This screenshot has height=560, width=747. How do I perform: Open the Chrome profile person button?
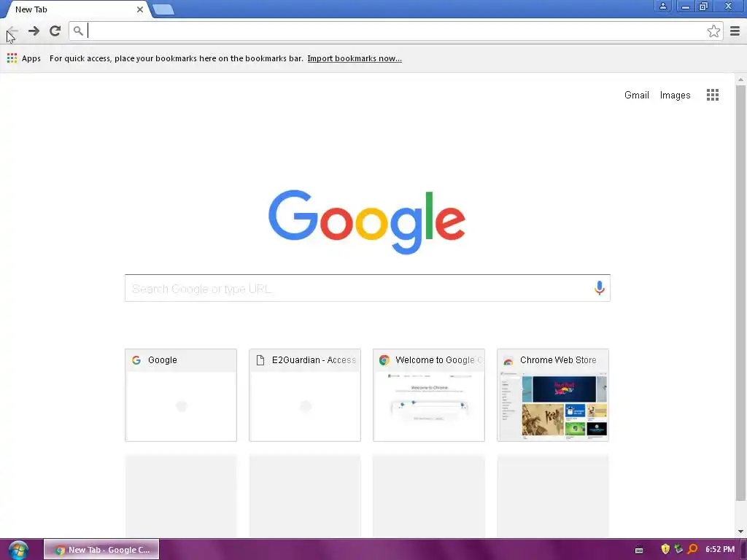pyautogui.click(x=662, y=6)
